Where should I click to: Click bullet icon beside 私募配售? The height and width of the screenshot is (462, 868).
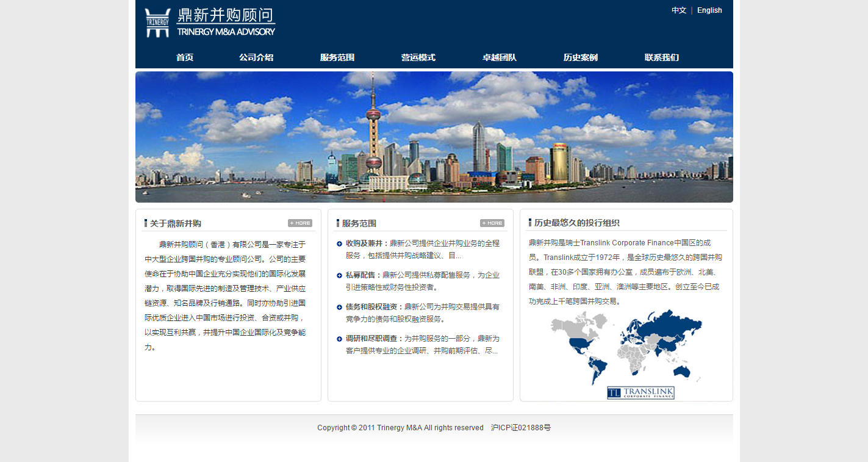(x=339, y=275)
